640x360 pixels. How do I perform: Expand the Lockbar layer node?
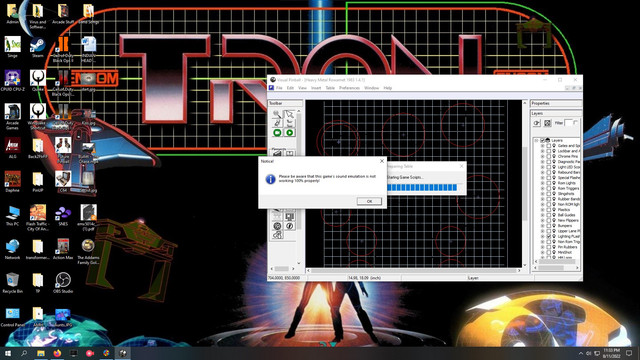[x=542, y=151]
